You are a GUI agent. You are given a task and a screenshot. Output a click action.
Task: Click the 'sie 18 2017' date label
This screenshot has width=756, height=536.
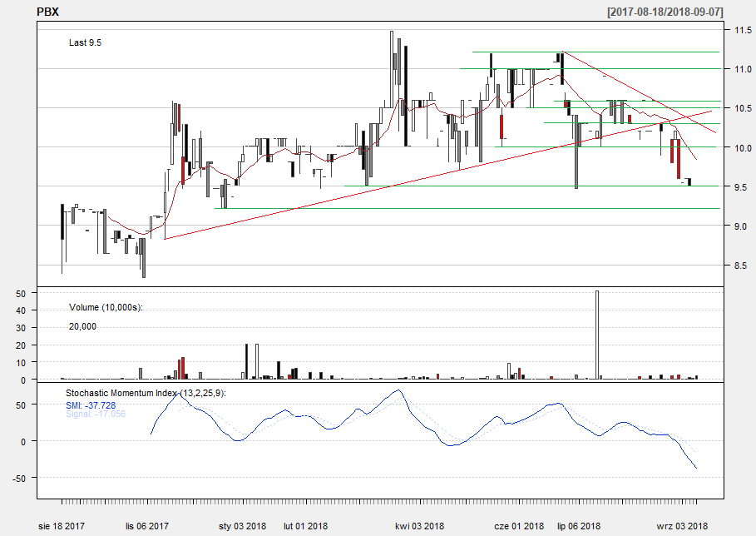(x=62, y=526)
